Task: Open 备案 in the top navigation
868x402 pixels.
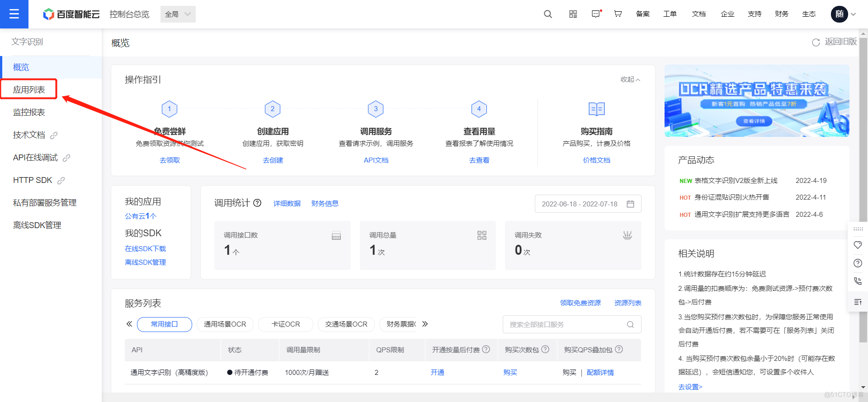Action: pyautogui.click(x=643, y=14)
